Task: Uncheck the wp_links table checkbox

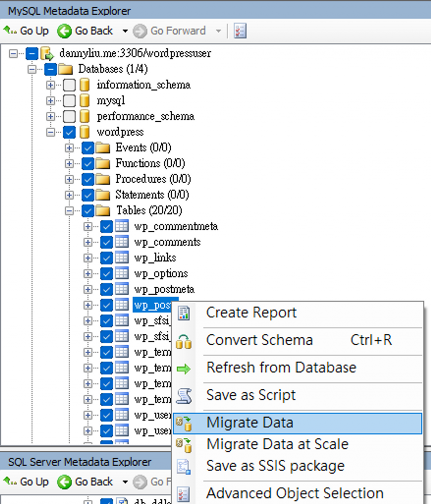Action: 106,258
